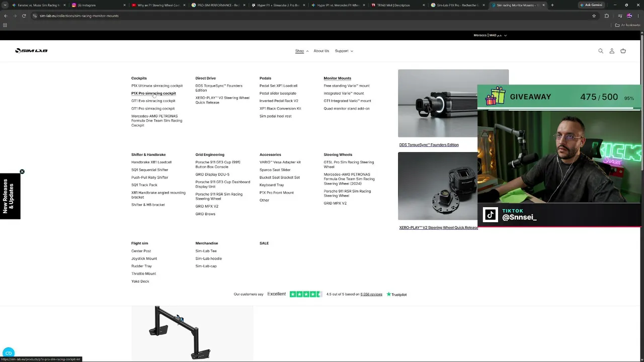The image size is (644, 362).
Task: Open the All Bookmarks folder
Action: coord(627,25)
